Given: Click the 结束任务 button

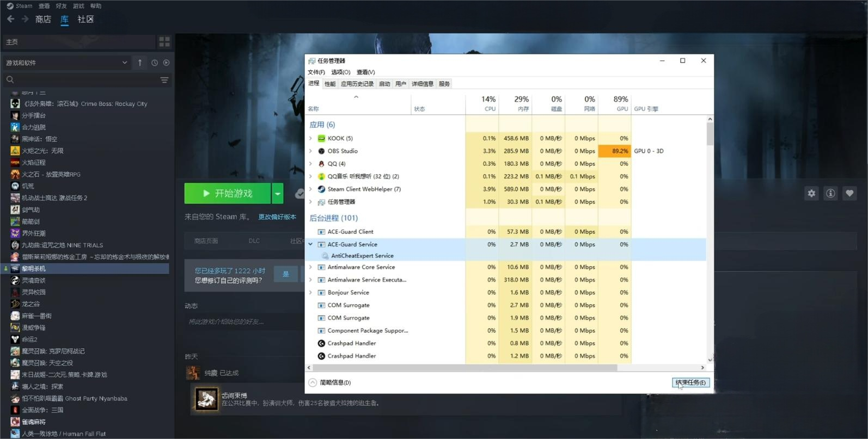Looking at the screenshot, I should (690, 382).
